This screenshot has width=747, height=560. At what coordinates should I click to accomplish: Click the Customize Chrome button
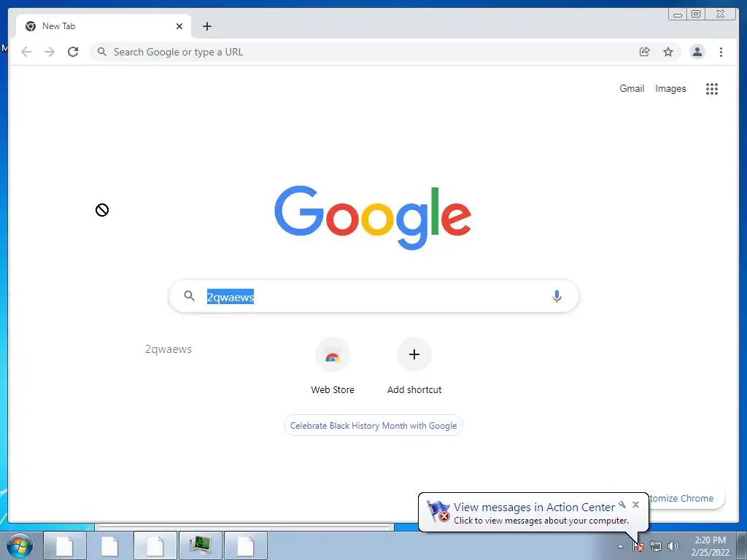click(686, 498)
